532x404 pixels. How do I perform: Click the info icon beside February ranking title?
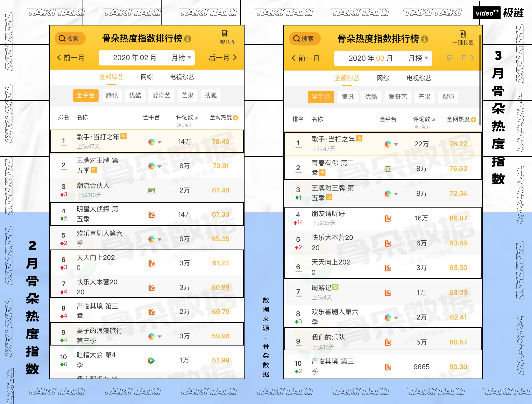click(188, 39)
